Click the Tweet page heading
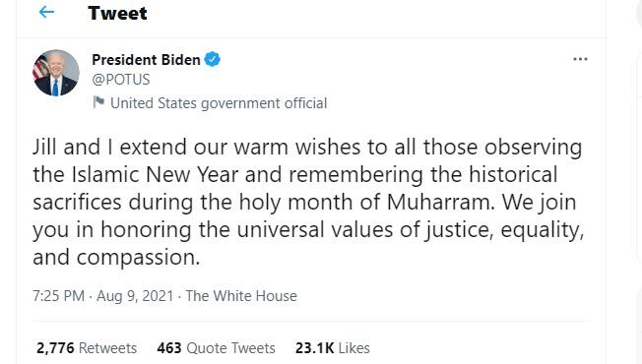The image size is (642, 364). click(117, 13)
